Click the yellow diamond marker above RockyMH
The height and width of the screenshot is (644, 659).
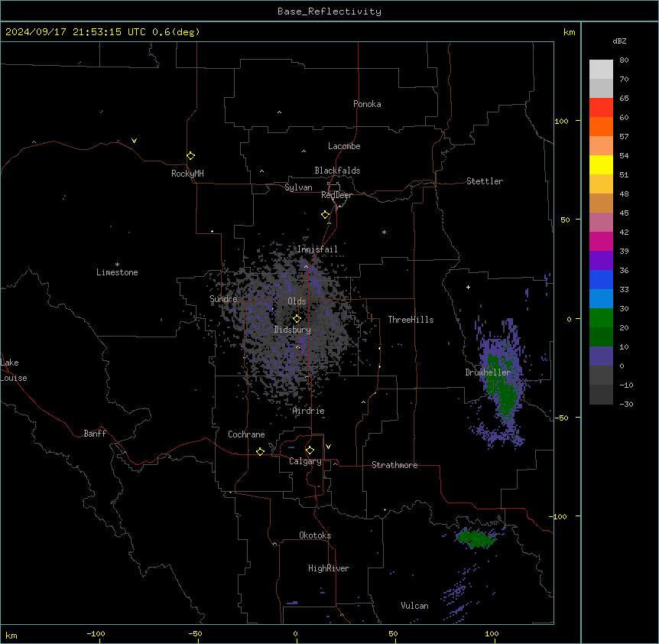[190, 156]
